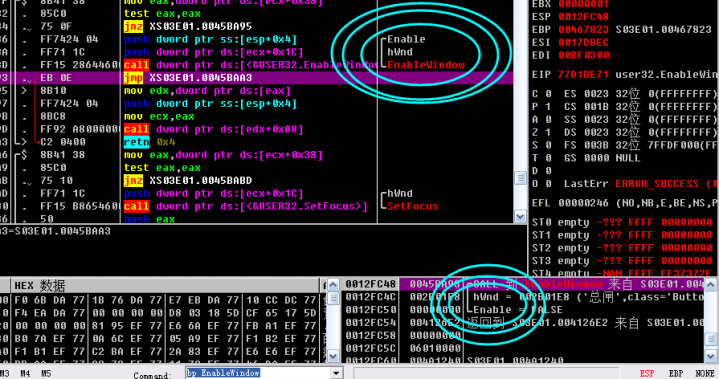Viewport: 719px width, 379px height.
Task: Click stack row 0012FC5C value 06010000
Action: pos(435,348)
